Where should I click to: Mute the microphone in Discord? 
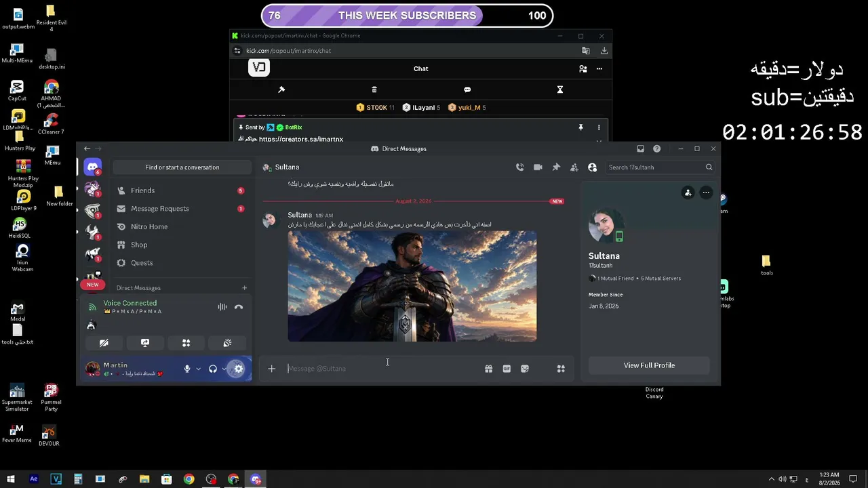[x=187, y=369]
